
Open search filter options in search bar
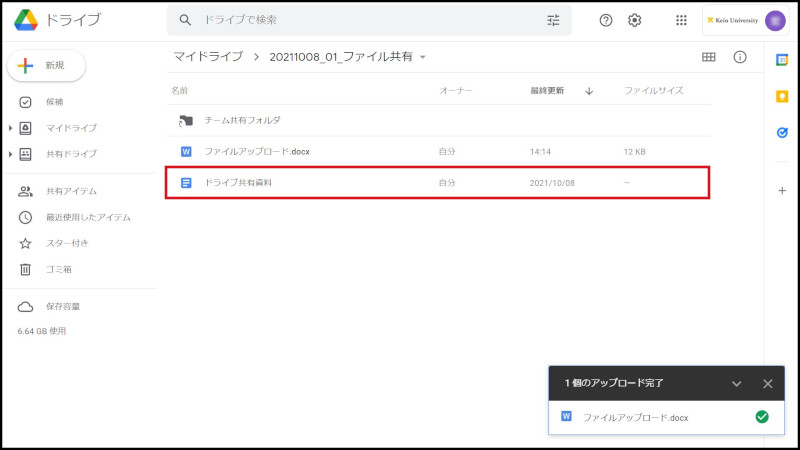[553, 20]
